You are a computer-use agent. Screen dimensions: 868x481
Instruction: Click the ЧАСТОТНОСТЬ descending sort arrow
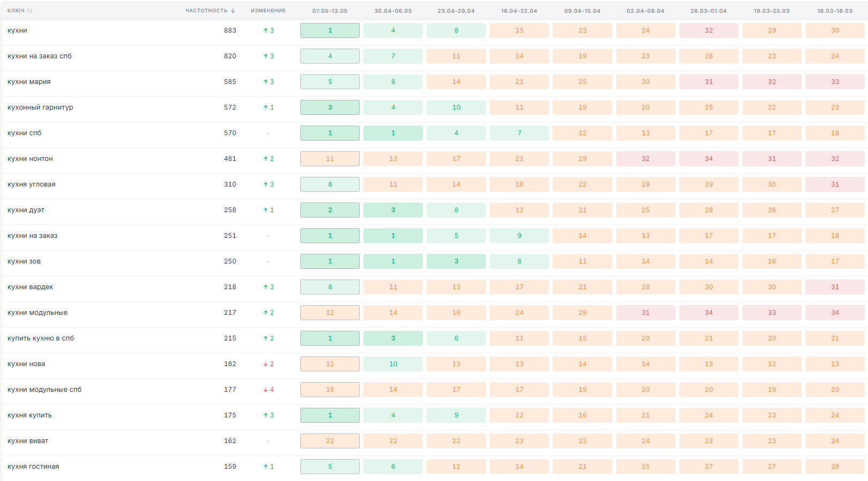[x=233, y=11]
